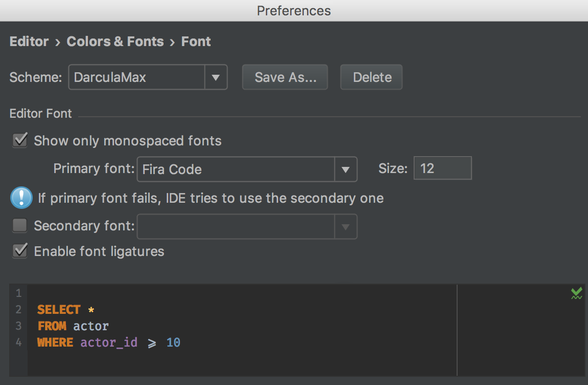Open the Secondary font dropdown arrow

(345, 227)
